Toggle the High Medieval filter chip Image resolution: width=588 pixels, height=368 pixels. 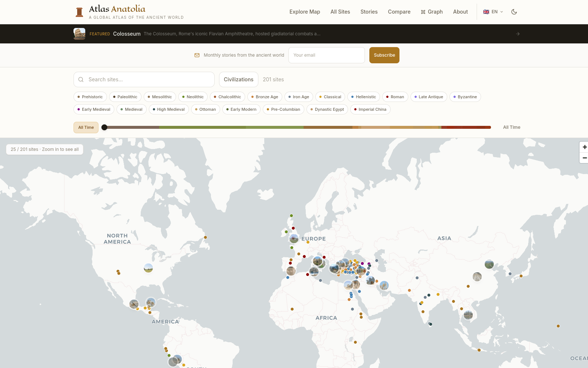pyautogui.click(x=169, y=109)
